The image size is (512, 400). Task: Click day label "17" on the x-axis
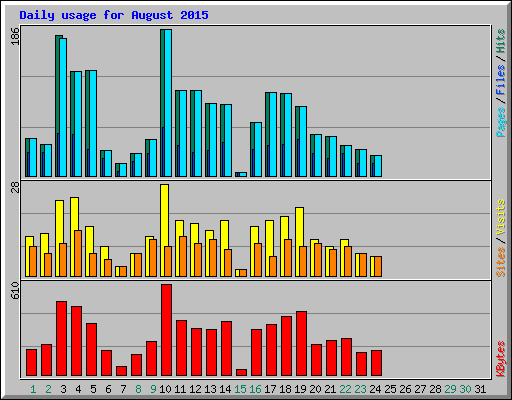[x=270, y=389]
